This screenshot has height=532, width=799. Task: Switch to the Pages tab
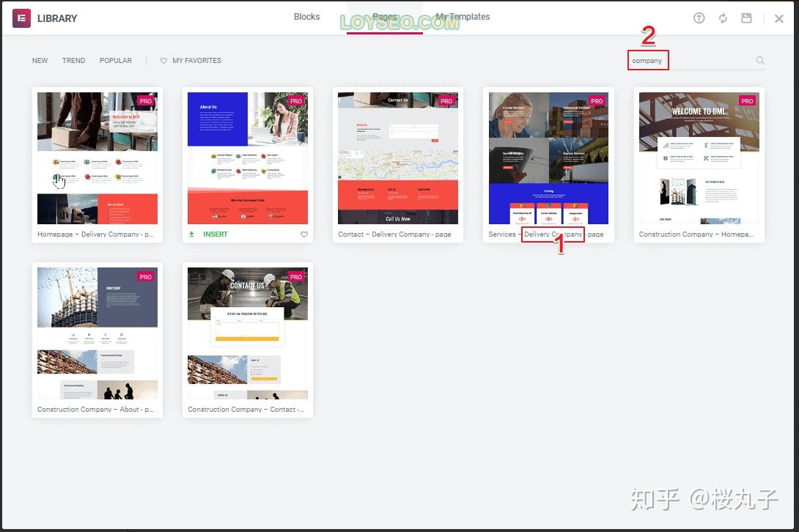pyautogui.click(x=385, y=17)
